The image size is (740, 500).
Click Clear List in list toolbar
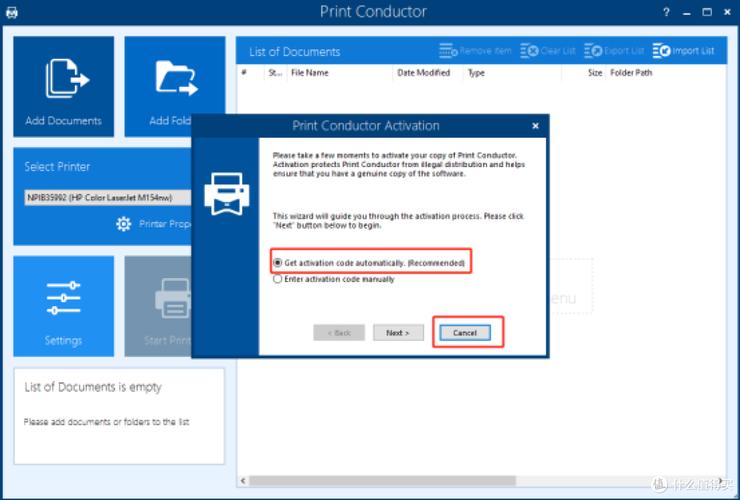click(x=547, y=51)
